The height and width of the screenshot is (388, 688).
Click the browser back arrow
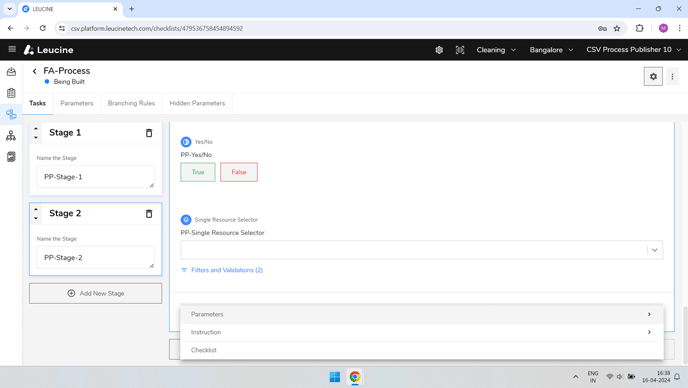pyautogui.click(x=11, y=28)
